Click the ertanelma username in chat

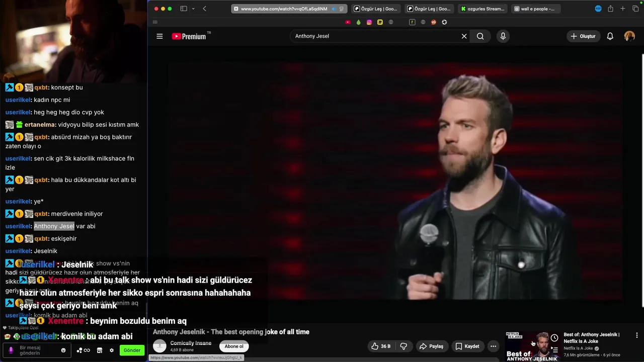tap(39, 125)
